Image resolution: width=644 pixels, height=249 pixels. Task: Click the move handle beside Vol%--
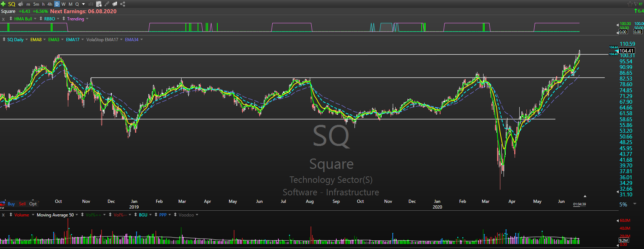(x=110, y=215)
